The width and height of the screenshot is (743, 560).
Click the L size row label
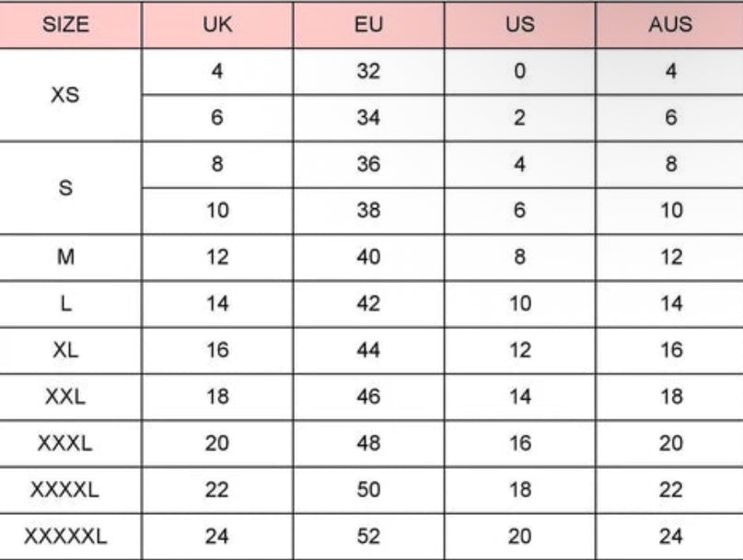click(65, 303)
